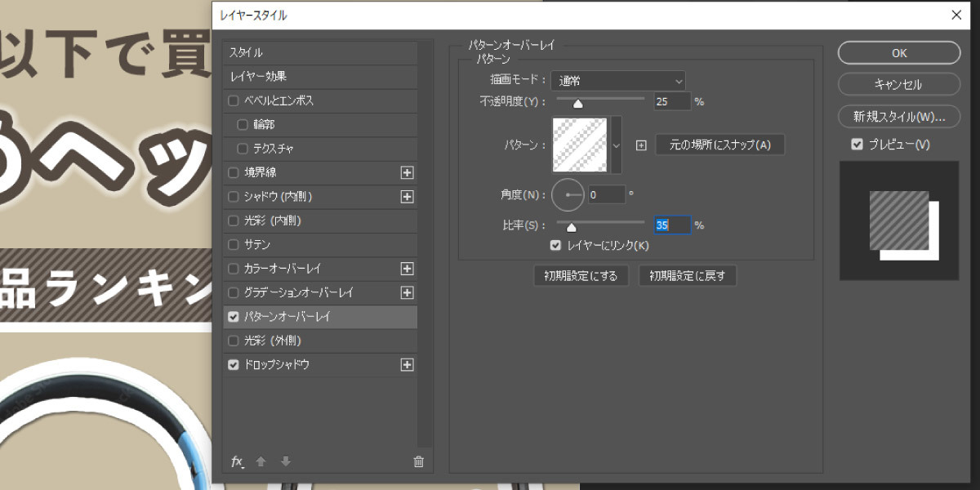Enable the テクスチャ checkbox
The height and width of the screenshot is (490, 980).
(242, 149)
